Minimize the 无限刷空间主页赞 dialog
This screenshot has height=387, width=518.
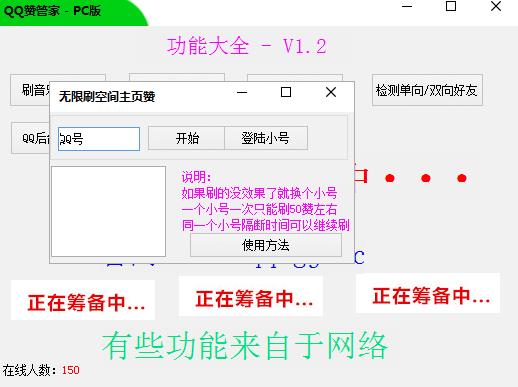(242, 92)
